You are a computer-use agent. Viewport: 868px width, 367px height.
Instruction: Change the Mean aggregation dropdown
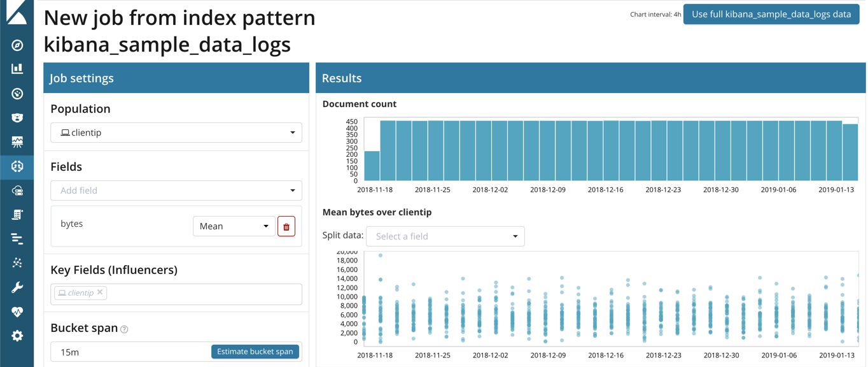[234, 226]
